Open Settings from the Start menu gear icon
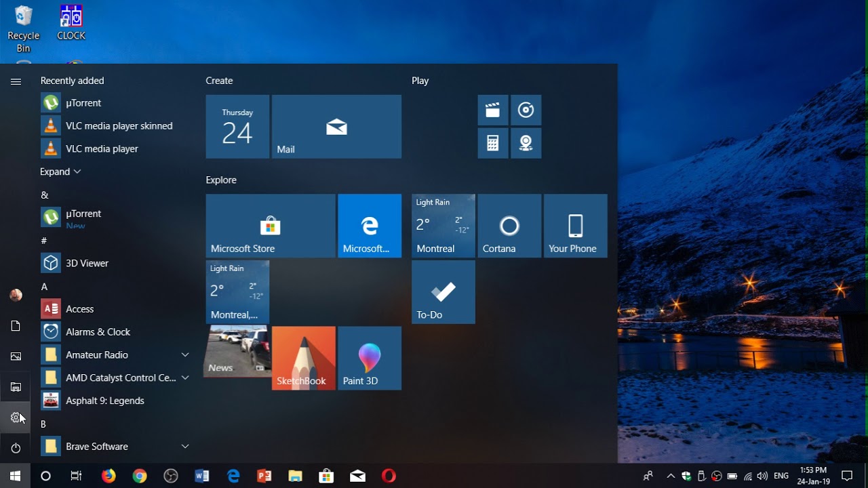 click(16, 418)
